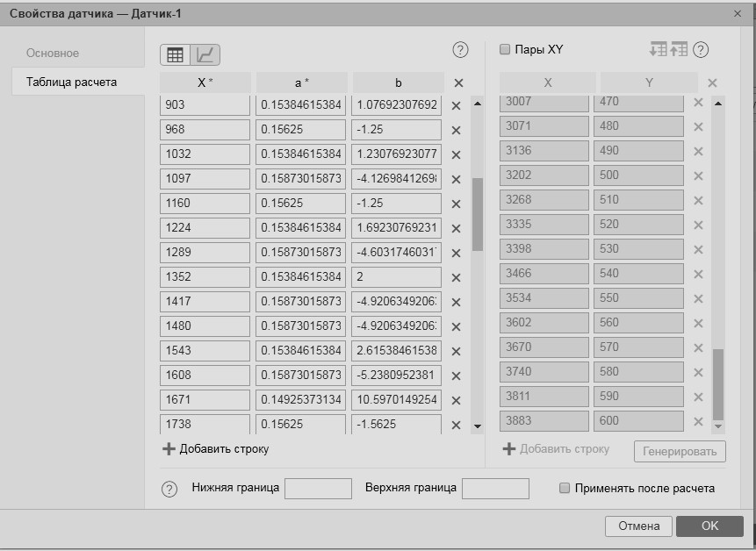Enable the Пары XY checkbox

click(x=505, y=50)
